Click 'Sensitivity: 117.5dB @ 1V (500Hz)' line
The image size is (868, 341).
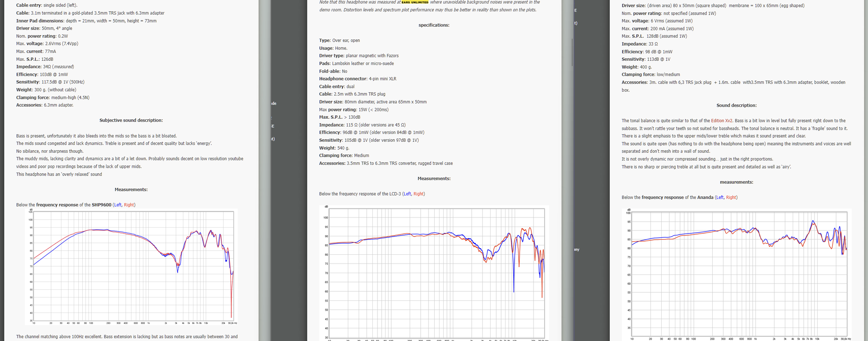pyautogui.click(x=50, y=82)
